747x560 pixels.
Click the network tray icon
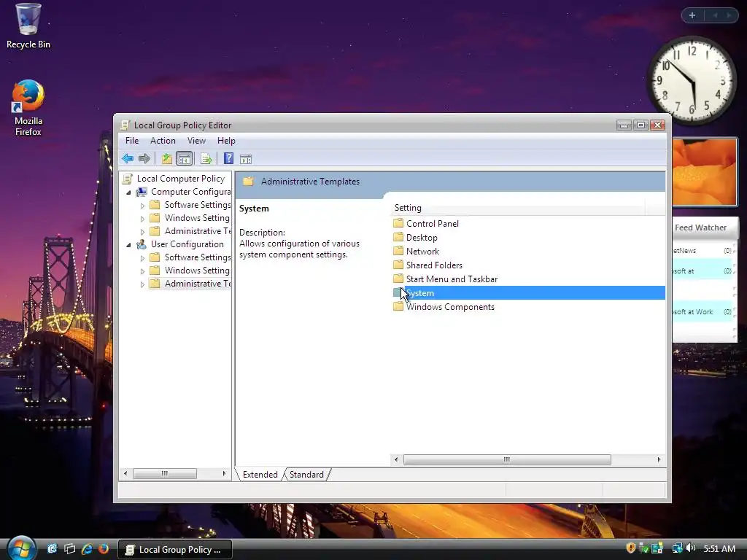pyautogui.click(x=677, y=548)
